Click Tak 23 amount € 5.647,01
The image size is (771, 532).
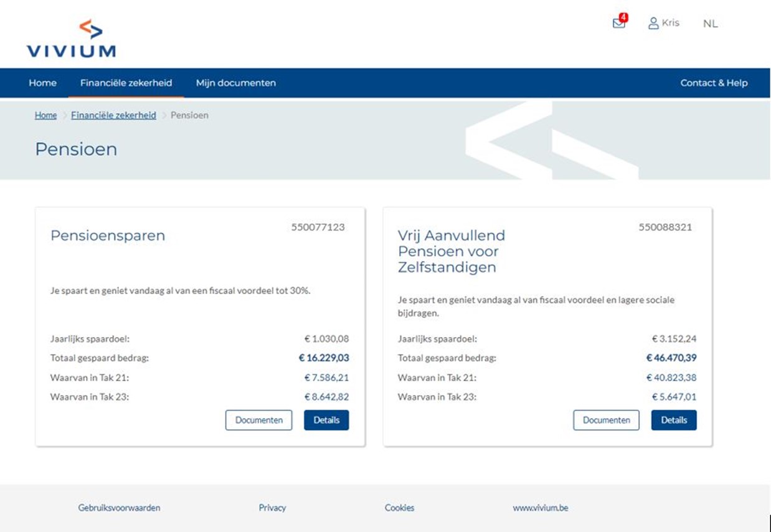click(674, 397)
